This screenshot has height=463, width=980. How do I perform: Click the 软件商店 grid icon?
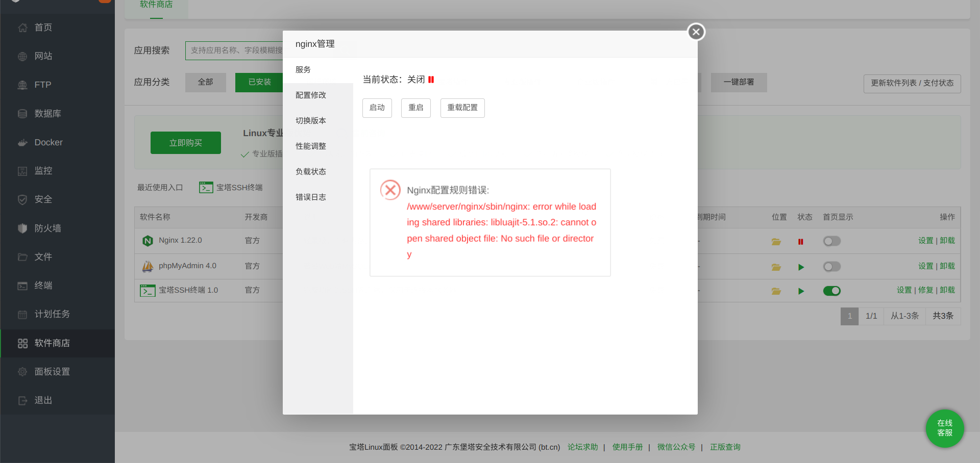(x=22, y=343)
